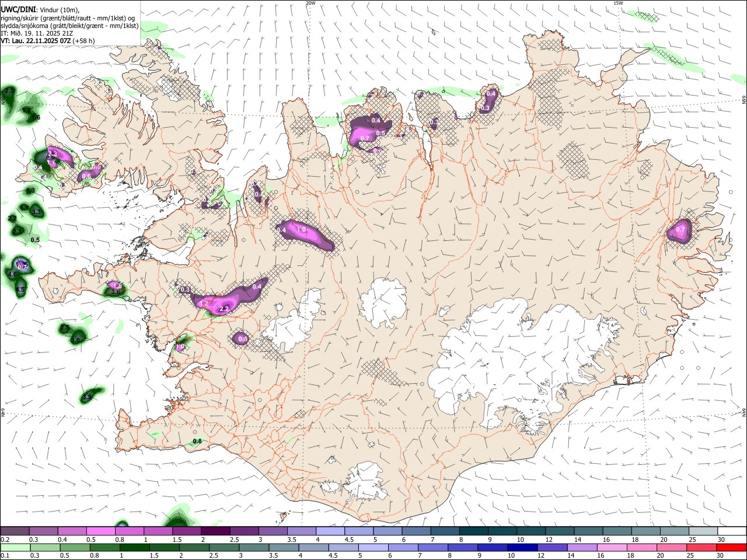Click the bold UWC/DINI title text
The width and height of the screenshot is (747, 560).
(x=18, y=10)
